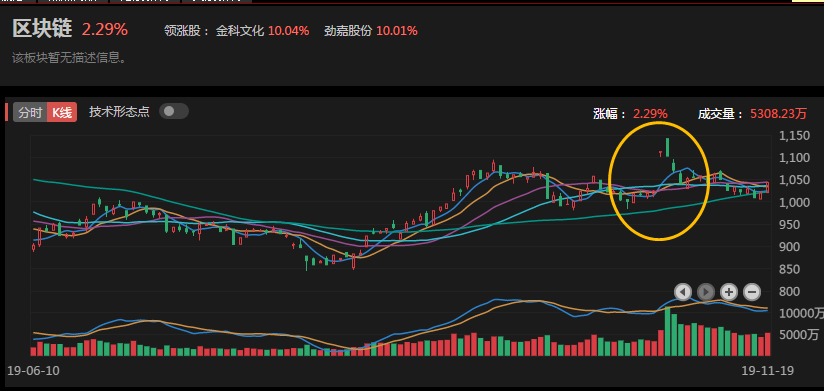Image resolution: width=824 pixels, height=391 pixels.
Task: Click the last red candlestick on the right
Action: 767,187
